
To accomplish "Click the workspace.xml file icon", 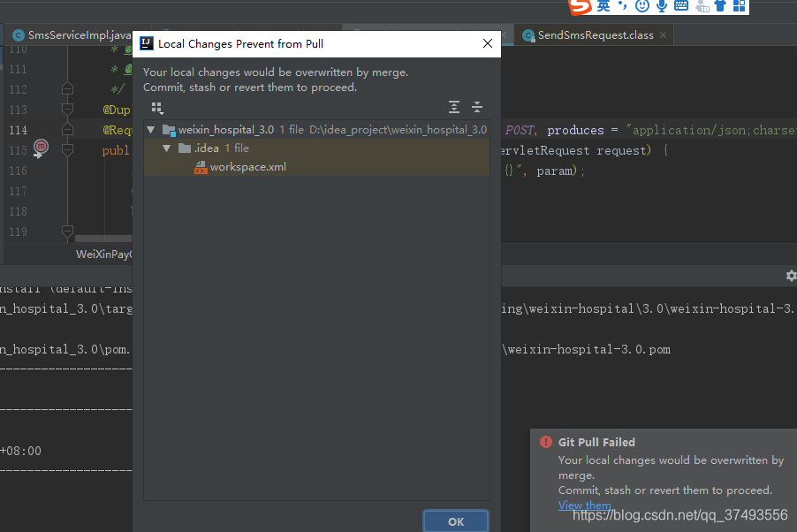I will tap(201, 167).
